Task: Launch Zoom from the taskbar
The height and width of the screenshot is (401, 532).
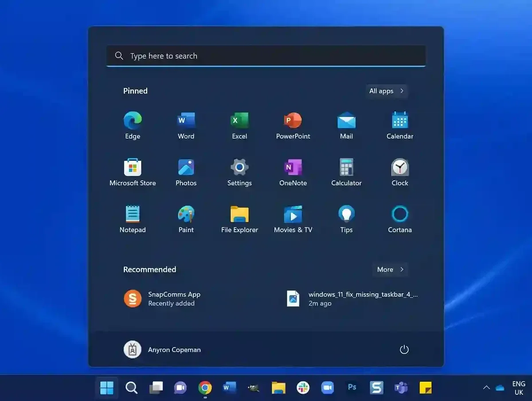Action: pyautogui.click(x=328, y=388)
